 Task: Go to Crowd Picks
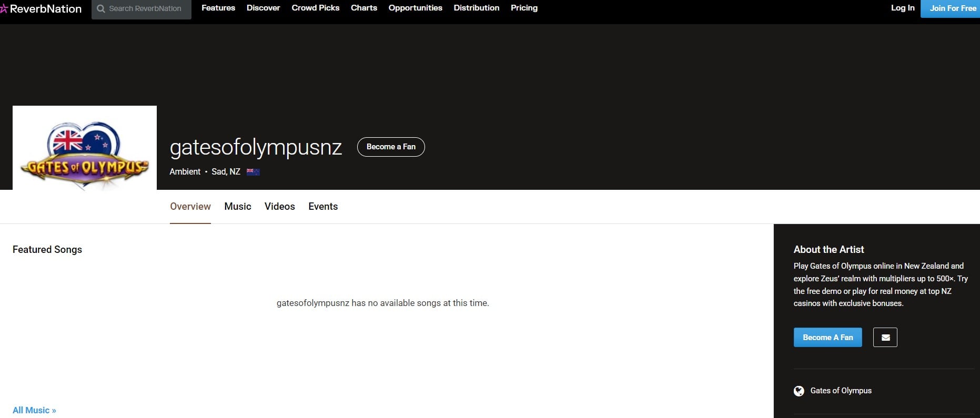click(316, 8)
